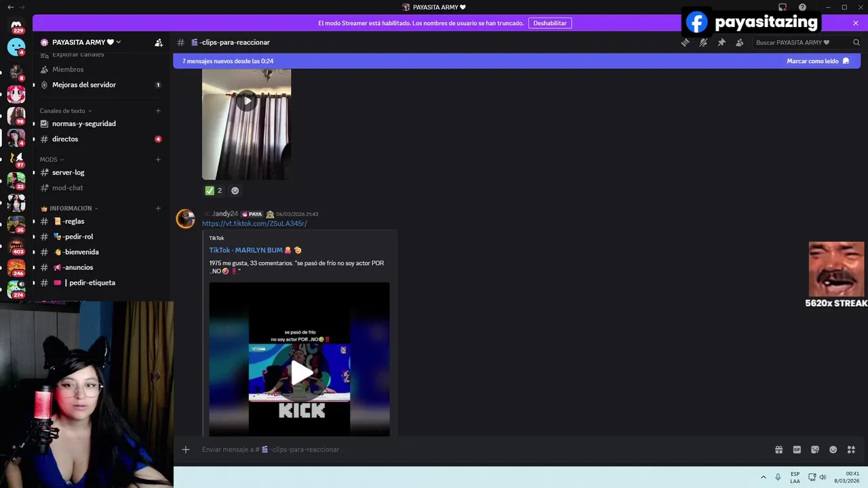Open Discord direct messages home icon
868x488 pixels.
coord(16,26)
